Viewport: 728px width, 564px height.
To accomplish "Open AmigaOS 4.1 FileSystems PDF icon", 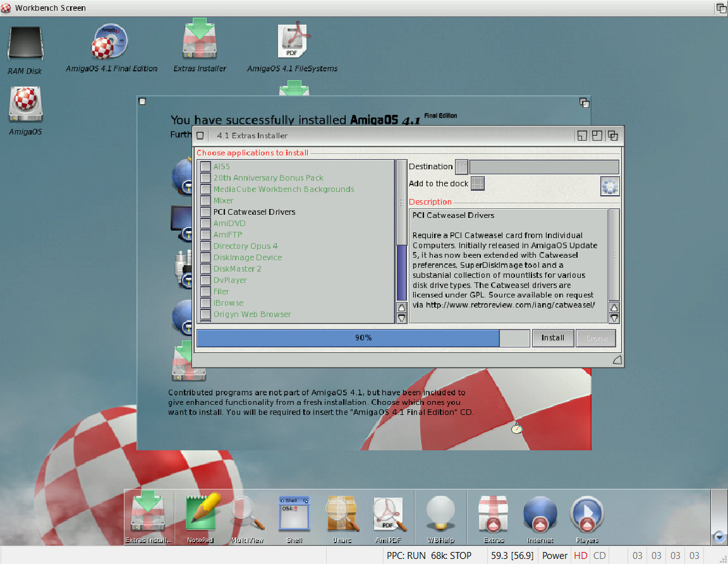I will click(x=293, y=40).
